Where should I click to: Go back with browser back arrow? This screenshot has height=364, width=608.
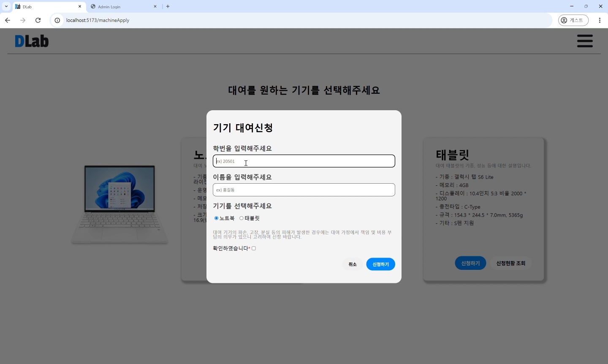click(x=8, y=20)
